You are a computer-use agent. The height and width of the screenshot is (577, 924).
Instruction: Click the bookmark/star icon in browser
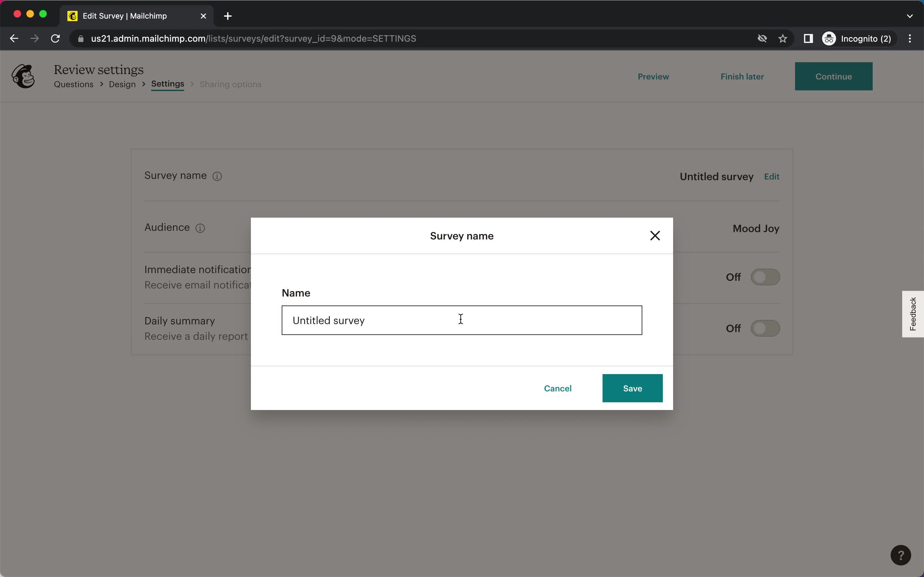pyautogui.click(x=784, y=38)
